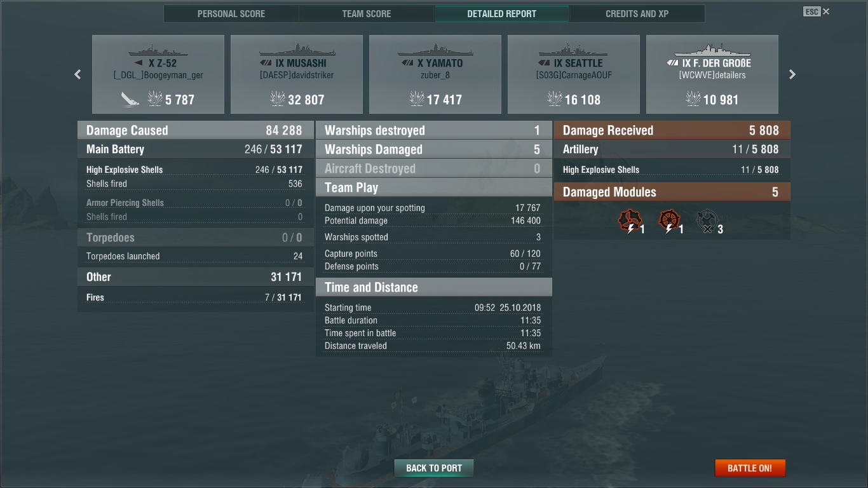Click the destroyed gun module icon
868x488 pixels.
[x=707, y=221]
